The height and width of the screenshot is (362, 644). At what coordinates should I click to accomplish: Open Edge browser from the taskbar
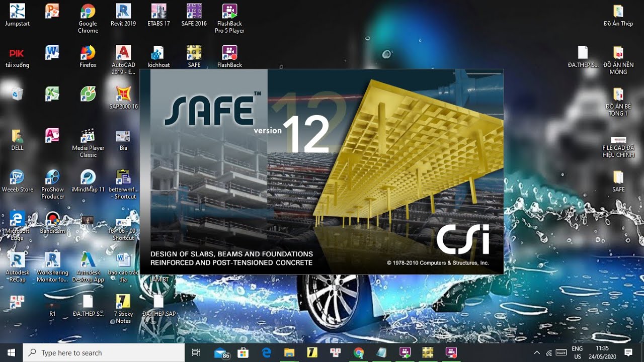point(266,352)
